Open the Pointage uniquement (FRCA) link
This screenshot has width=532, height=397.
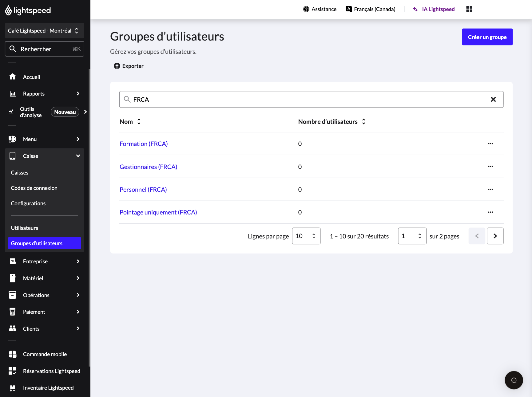tap(158, 212)
